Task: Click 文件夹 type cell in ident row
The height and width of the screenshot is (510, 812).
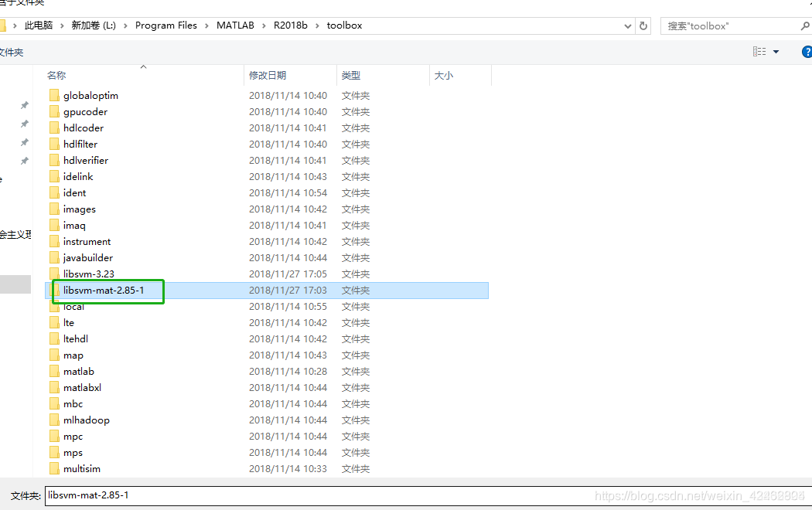Action: tap(356, 193)
